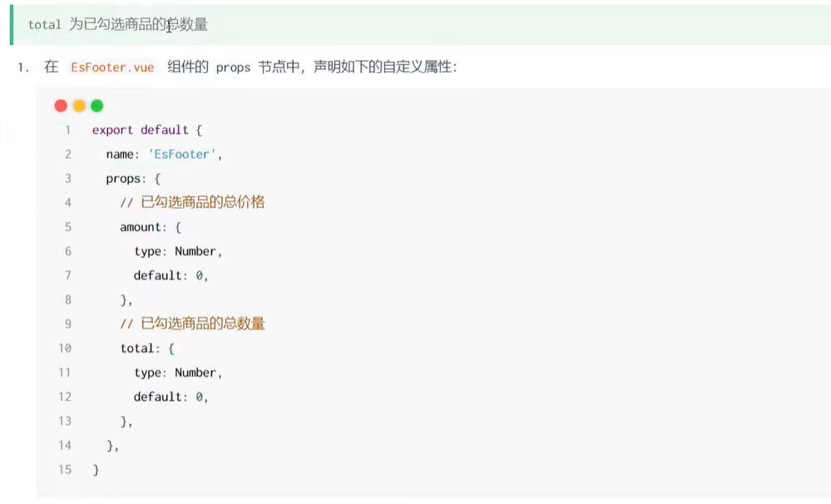Click line number 10 in the code gutter
The width and height of the screenshot is (831, 504).
[x=65, y=348]
